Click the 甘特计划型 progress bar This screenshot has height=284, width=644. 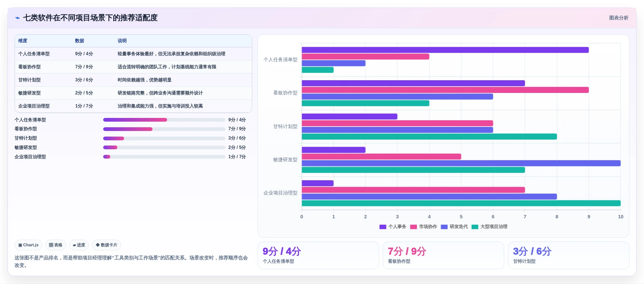click(164, 138)
